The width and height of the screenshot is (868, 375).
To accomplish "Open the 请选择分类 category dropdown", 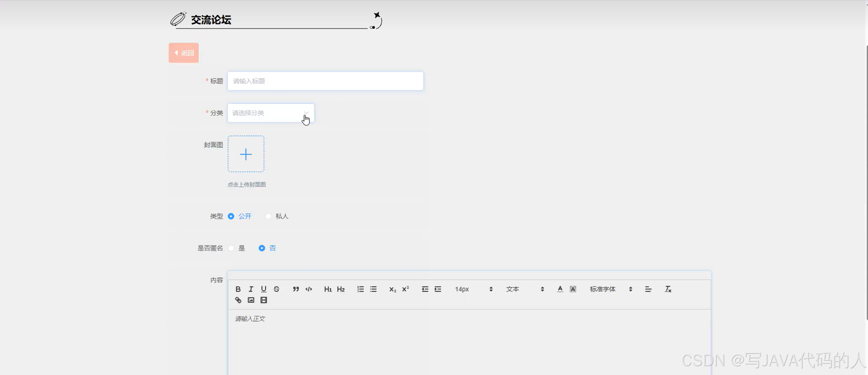I will (x=271, y=113).
